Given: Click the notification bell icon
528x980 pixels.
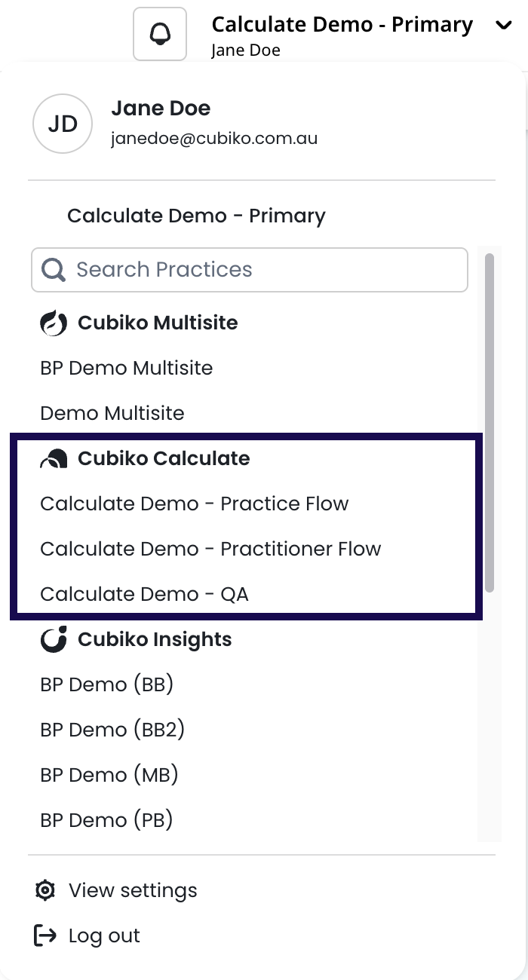Looking at the screenshot, I should (x=160, y=34).
